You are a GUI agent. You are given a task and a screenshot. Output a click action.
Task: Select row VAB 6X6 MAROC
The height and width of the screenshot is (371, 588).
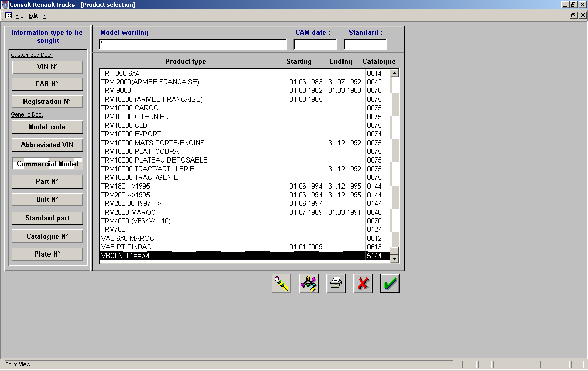click(245, 238)
